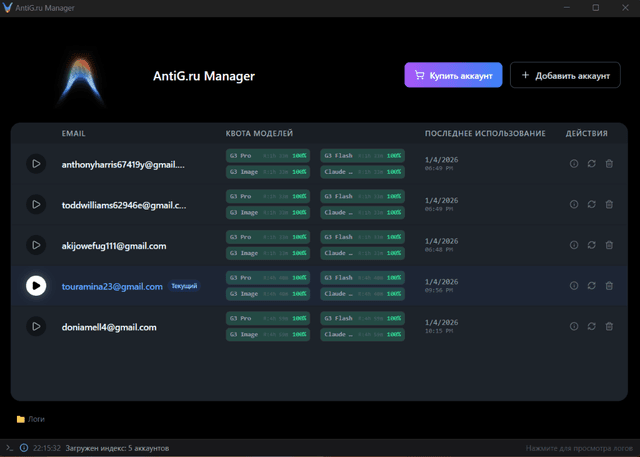
Task: Click Добавить аккаунт button
Action: [565, 75]
